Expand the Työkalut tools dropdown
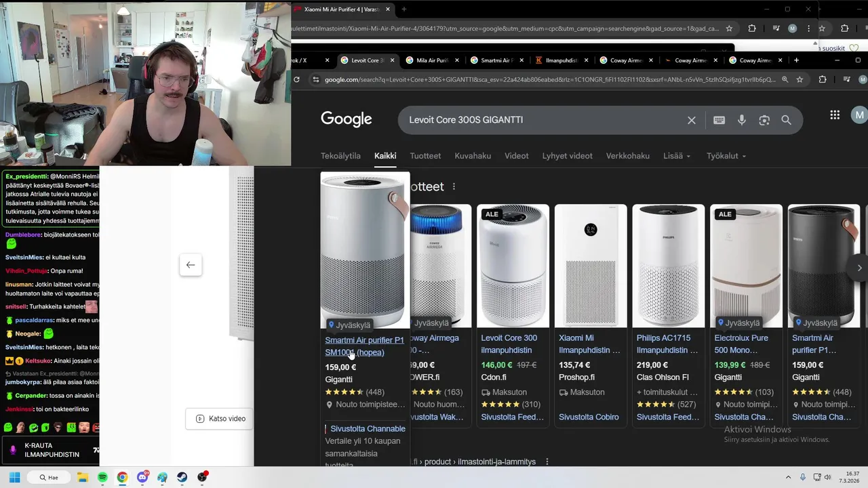Viewport: 868px width, 488px height. (x=726, y=156)
